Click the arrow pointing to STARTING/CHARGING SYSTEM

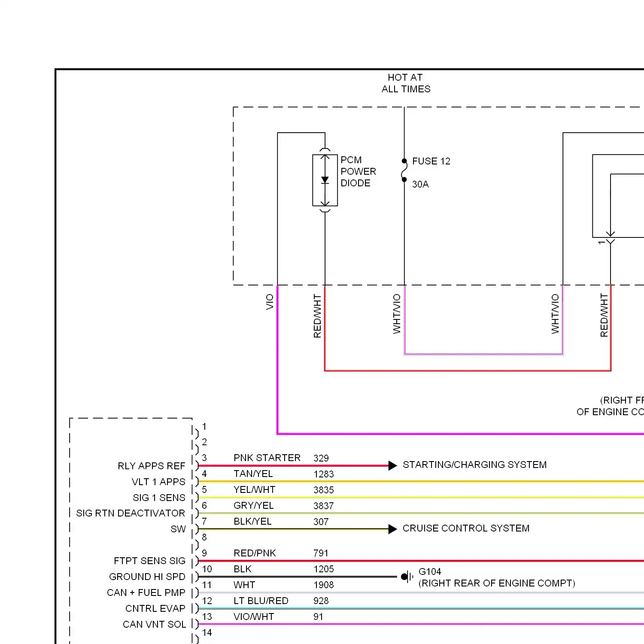(392, 465)
